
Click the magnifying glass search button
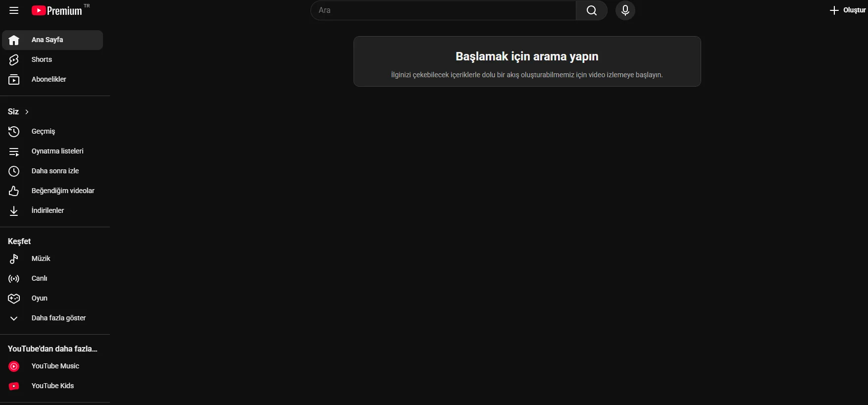point(592,10)
